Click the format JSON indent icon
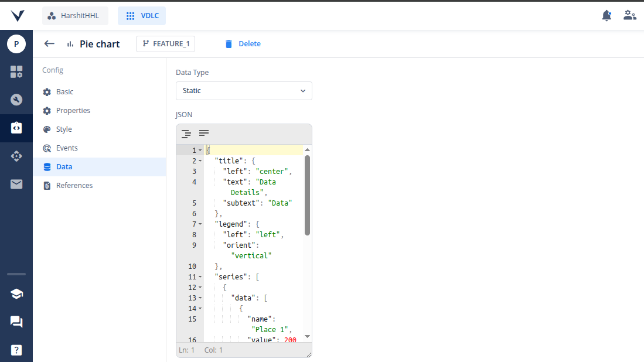 coord(186,134)
